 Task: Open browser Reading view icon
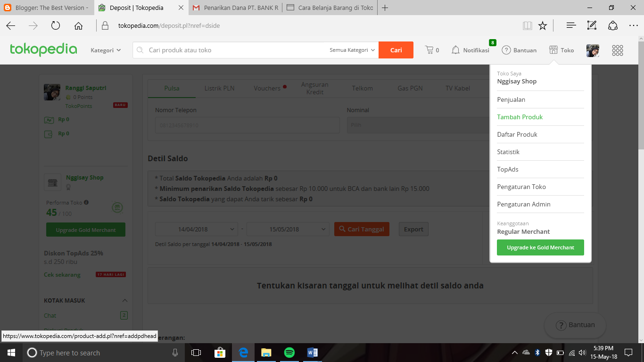pyautogui.click(x=527, y=26)
